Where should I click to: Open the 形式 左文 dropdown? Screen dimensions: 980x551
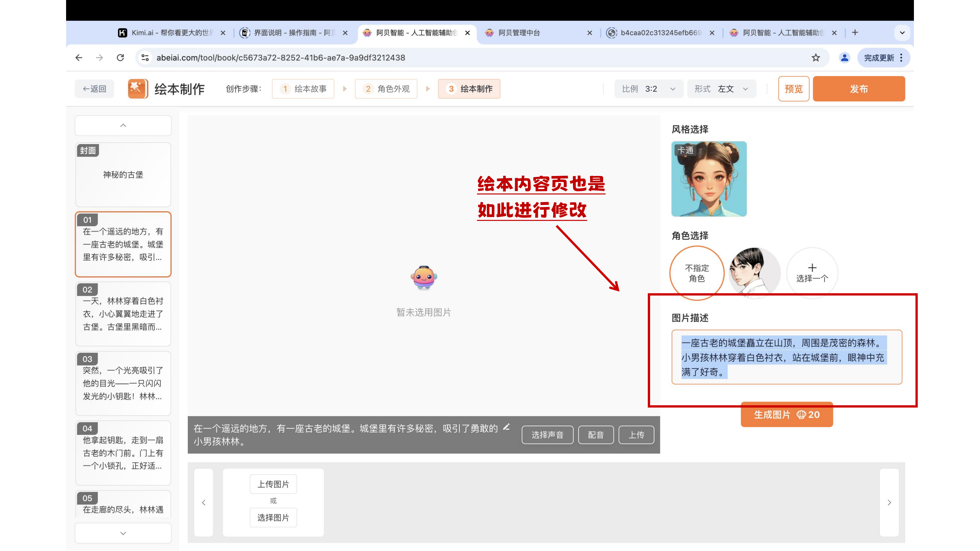721,89
